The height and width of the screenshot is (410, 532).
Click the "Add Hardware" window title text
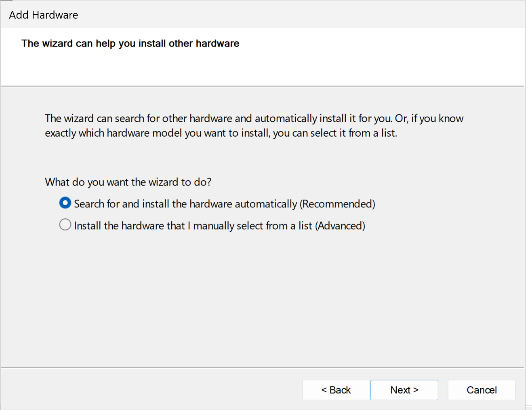click(44, 15)
